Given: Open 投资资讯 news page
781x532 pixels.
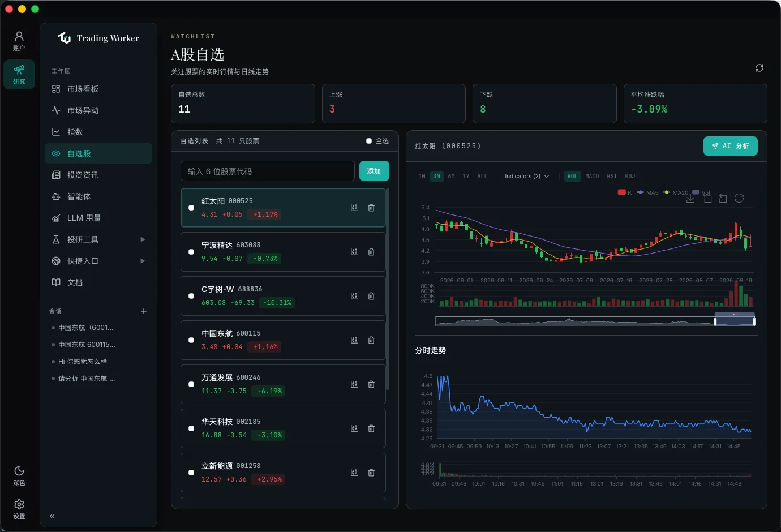Looking at the screenshot, I should [98, 175].
